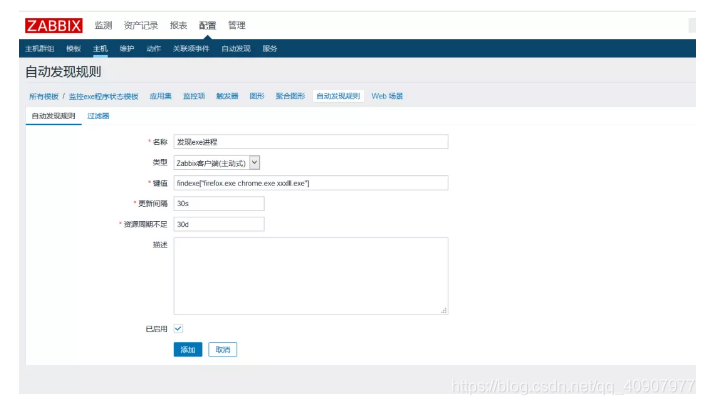
Task: Open the 监测 top menu
Action: [103, 25]
